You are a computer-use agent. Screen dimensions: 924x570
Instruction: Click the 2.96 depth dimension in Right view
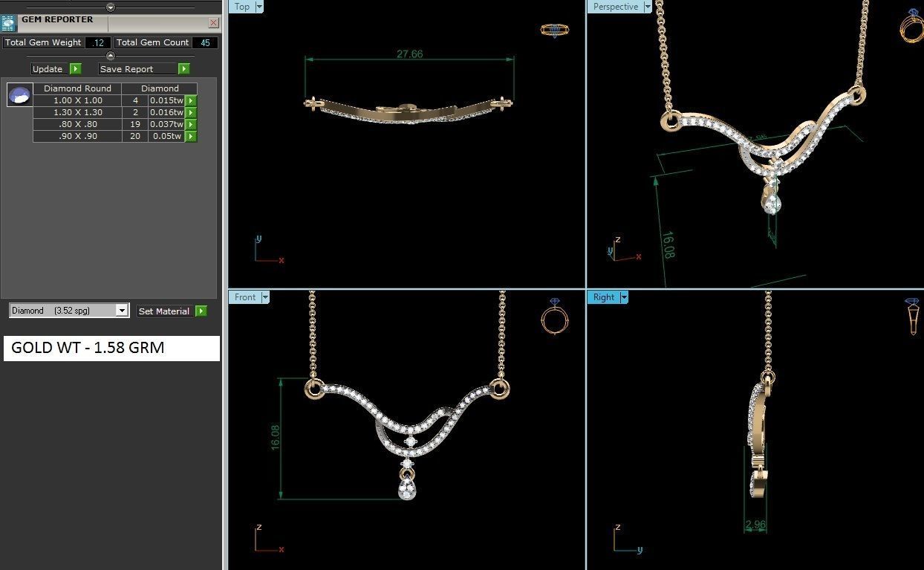(755, 525)
